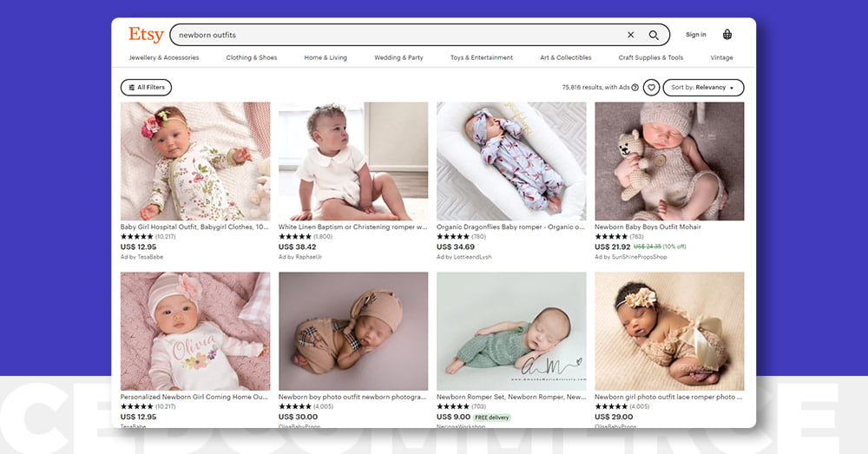Click Newborn Baby Boys Outfit Mohair title

[648, 227]
